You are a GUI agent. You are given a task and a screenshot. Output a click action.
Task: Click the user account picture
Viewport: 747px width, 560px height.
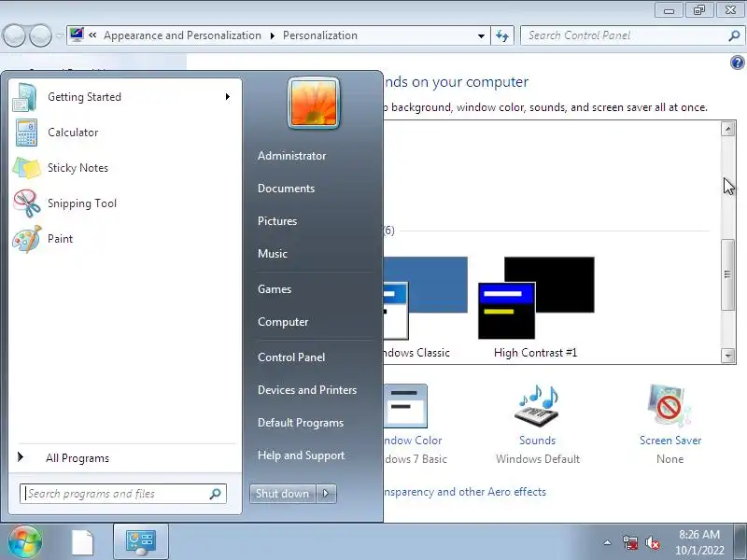(314, 103)
